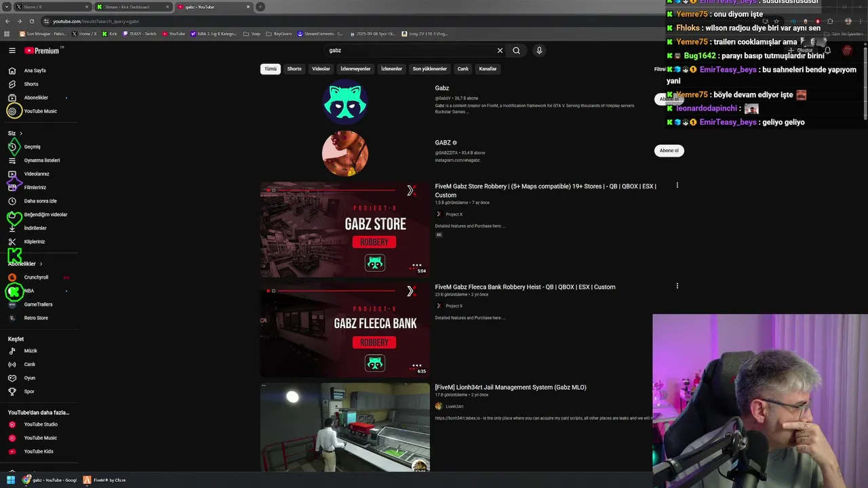Open Klipleriniz in sidebar

[35, 242]
